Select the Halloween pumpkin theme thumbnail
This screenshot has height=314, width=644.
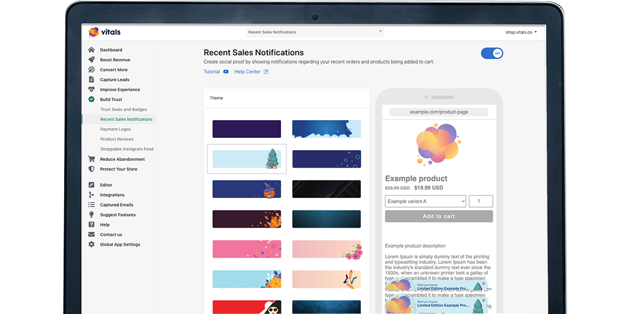(x=247, y=189)
